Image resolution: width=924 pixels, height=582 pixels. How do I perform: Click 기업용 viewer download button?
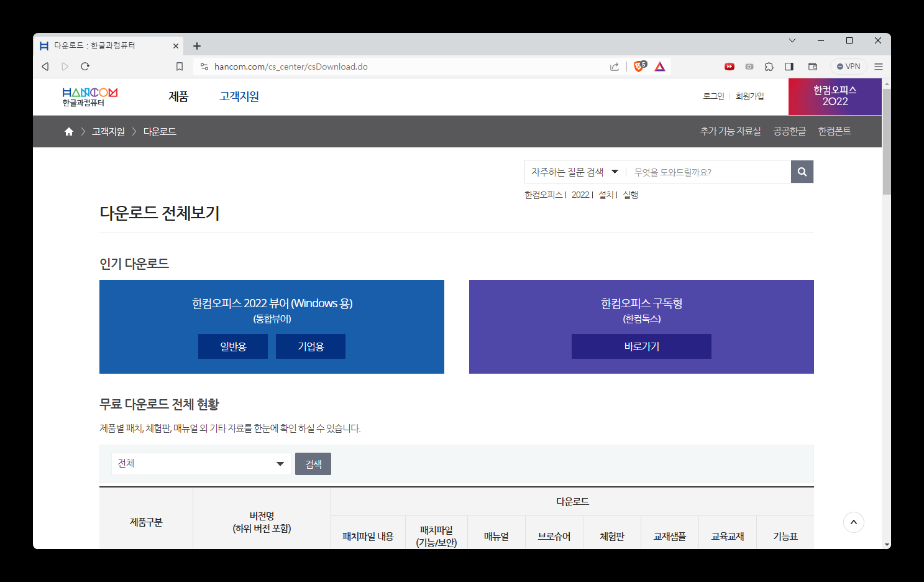click(311, 346)
